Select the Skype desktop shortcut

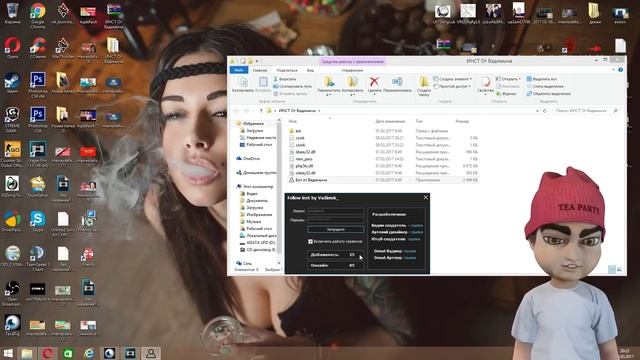tap(38, 222)
